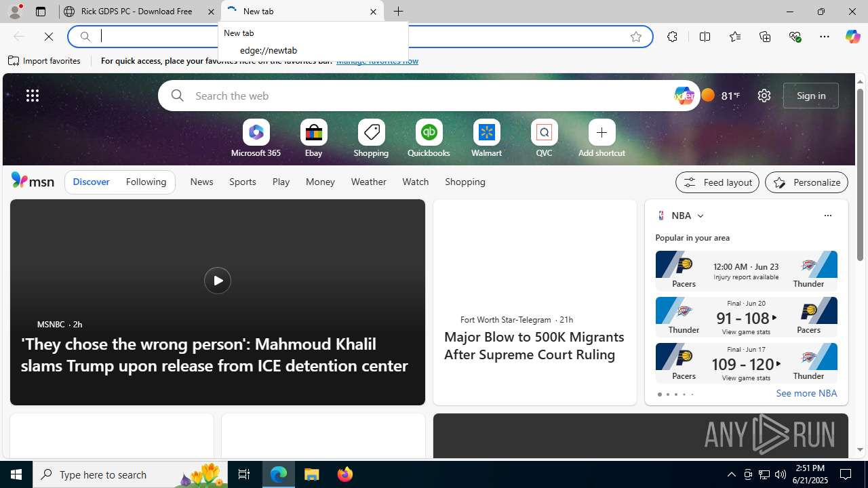The height and width of the screenshot is (488, 868).
Task: Stop loading the page
Action: [x=49, y=37]
